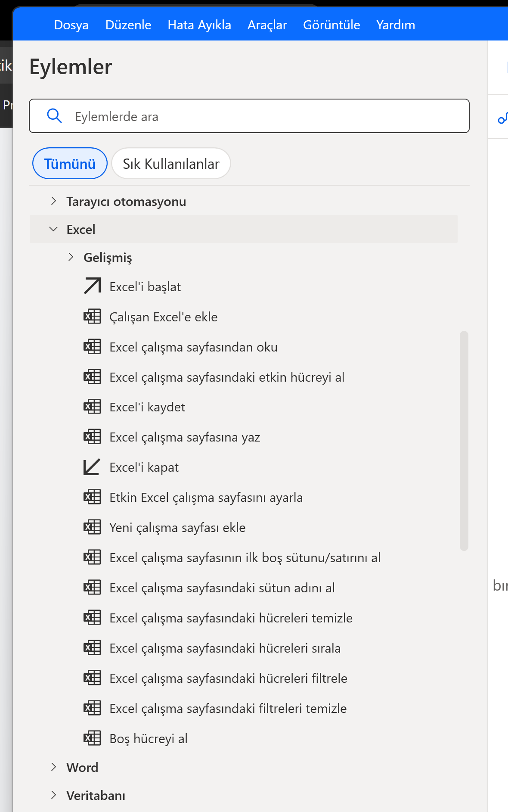
Task: Select Excel çalışma sayfasındaki hücreleri filtrele action
Action: [x=228, y=678]
